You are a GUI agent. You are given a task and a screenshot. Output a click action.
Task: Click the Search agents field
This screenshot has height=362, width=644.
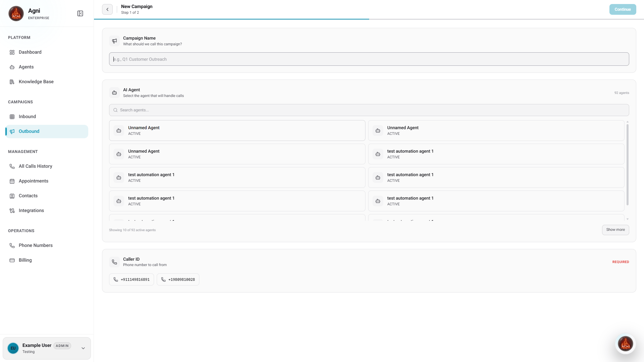(x=369, y=110)
